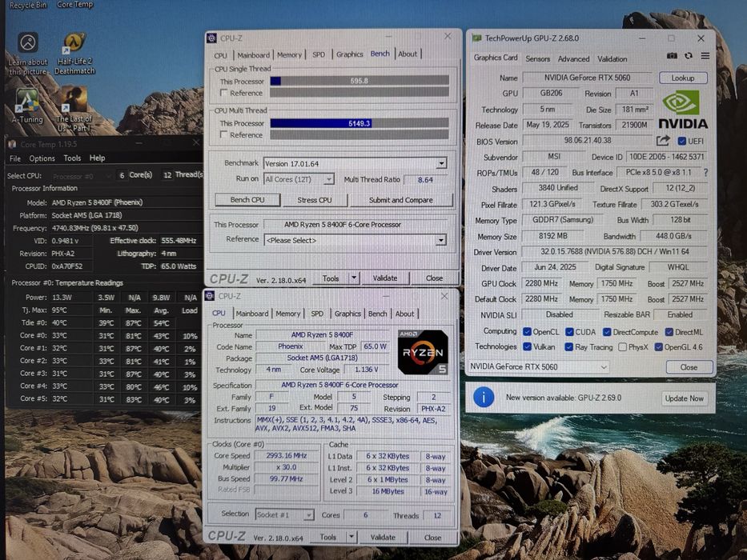Open the Tools menu in Core Temp
The image size is (747, 560).
pyautogui.click(x=72, y=158)
